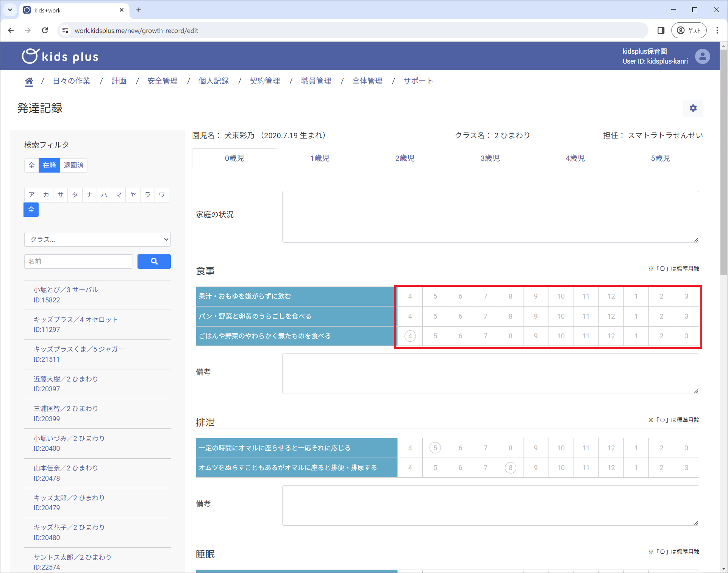The image size is (728, 573).
Task: Click the user avatar icon
Action: (x=702, y=56)
